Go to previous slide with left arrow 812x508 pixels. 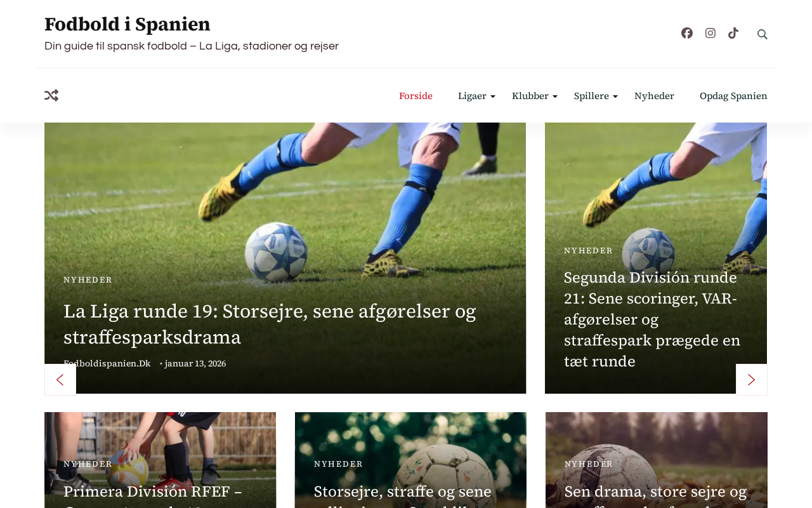click(x=60, y=380)
